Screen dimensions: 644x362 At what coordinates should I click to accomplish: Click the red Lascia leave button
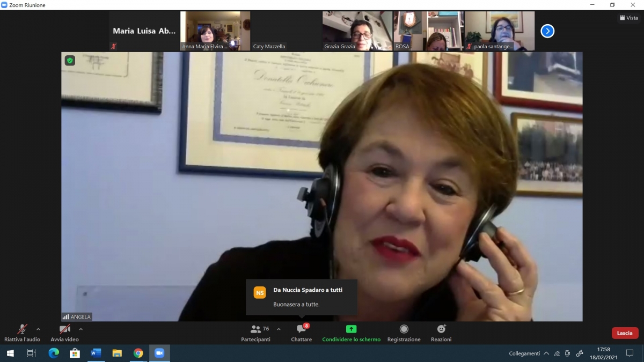[625, 333]
